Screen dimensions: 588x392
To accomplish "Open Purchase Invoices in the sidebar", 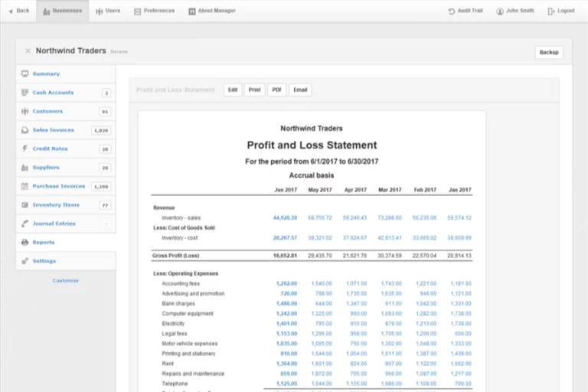I will (x=66, y=187).
